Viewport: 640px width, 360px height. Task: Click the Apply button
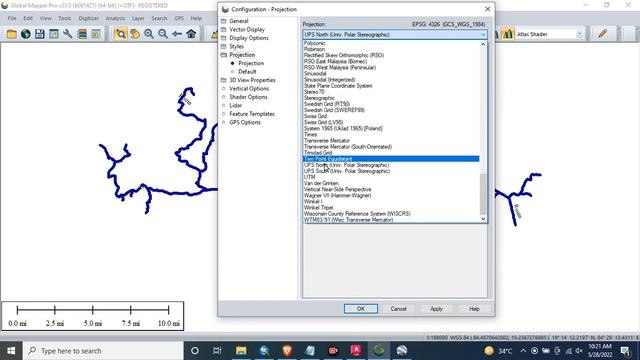(x=436, y=309)
